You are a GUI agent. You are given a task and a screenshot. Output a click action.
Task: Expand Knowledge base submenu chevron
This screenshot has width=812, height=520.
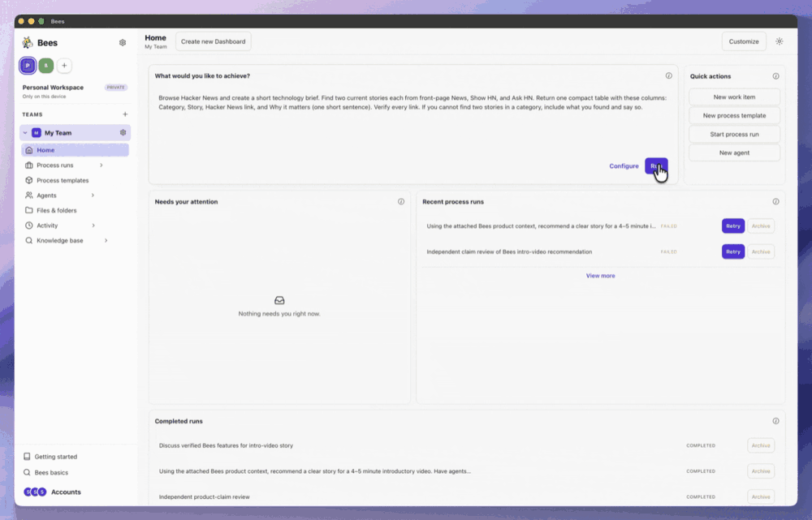106,240
